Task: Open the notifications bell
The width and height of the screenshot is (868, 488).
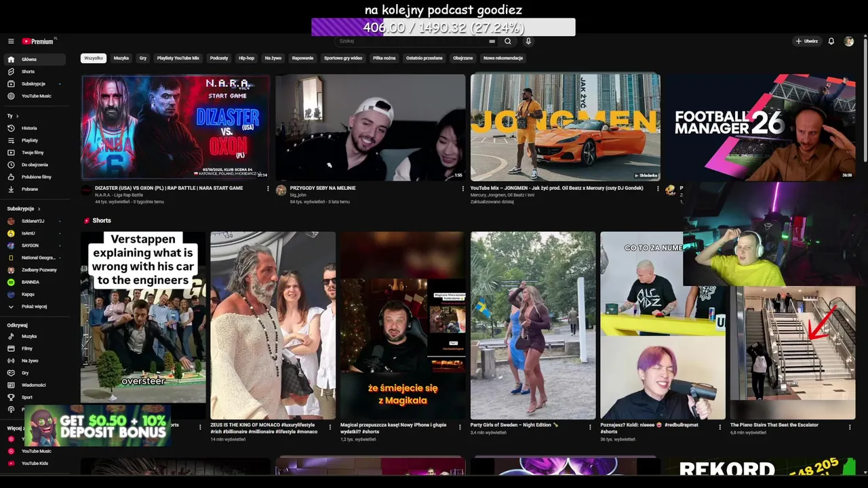Action: pyautogui.click(x=831, y=41)
